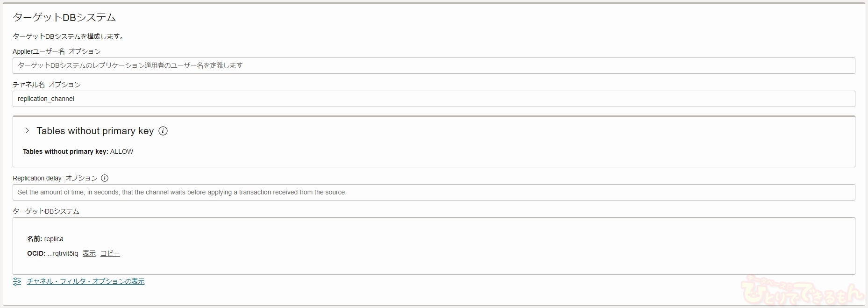This screenshot has width=868, height=308.
Task: Click the replication_channel name field
Action: 434,99
